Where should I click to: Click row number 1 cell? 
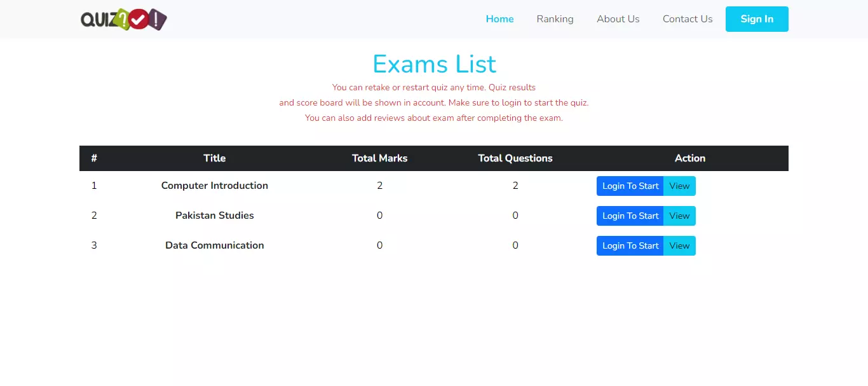point(94,186)
